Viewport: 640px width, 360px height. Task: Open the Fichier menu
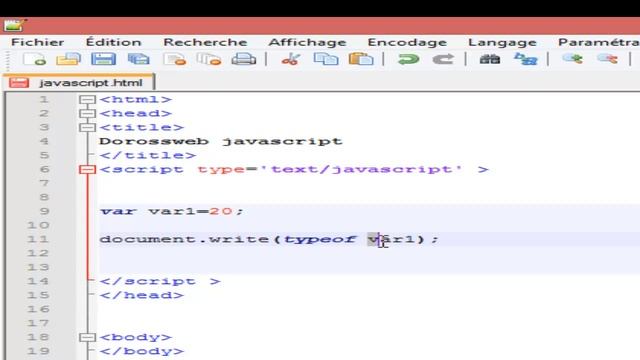[x=38, y=42]
